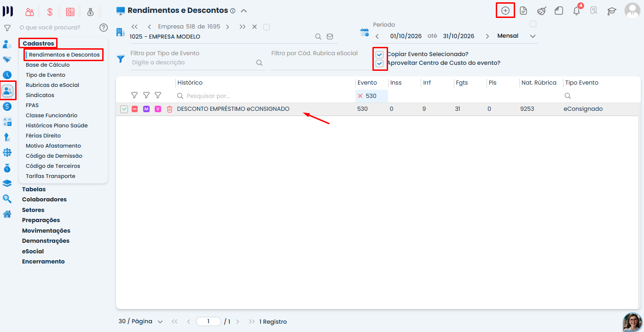Click the company search magnifier icon
The height and width of the screenshot is (332, 644).
coord(318,36)
